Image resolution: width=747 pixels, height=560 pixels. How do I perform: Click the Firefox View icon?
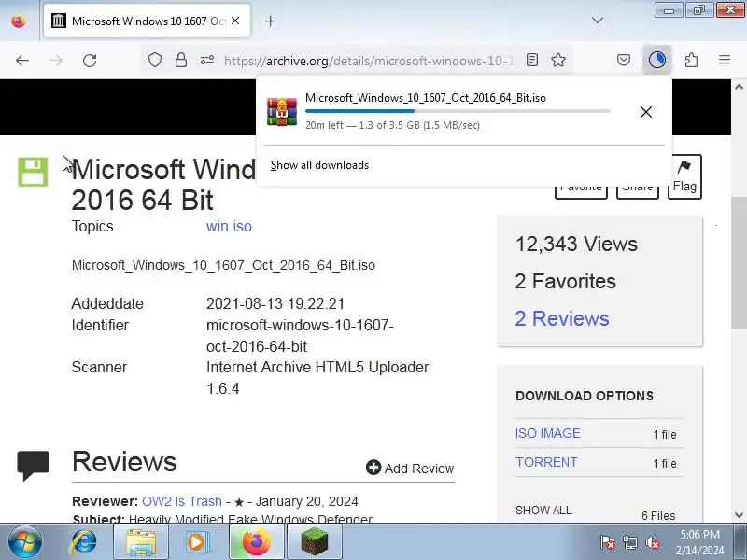point(19,21)
